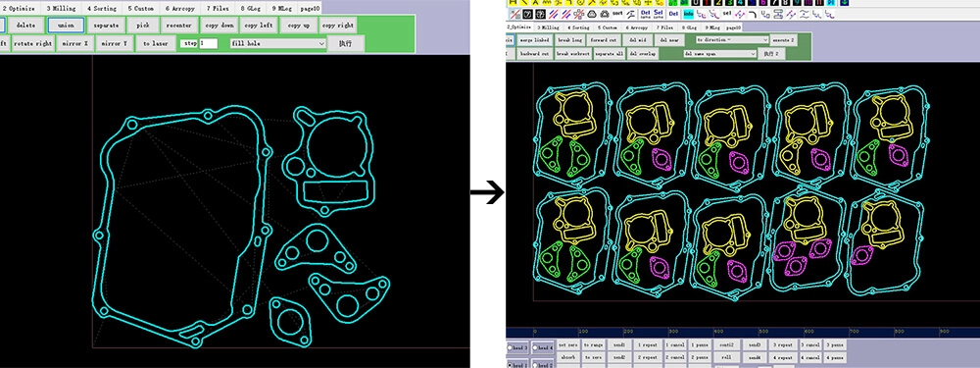Screen dimensions: 980x368
Task: Click the 'execute 2' button
Action: [x=784, y=40]
